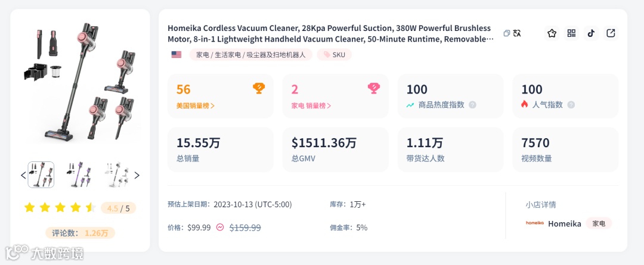Select the white vacuum thumbnail

click(x=116, y=175)
